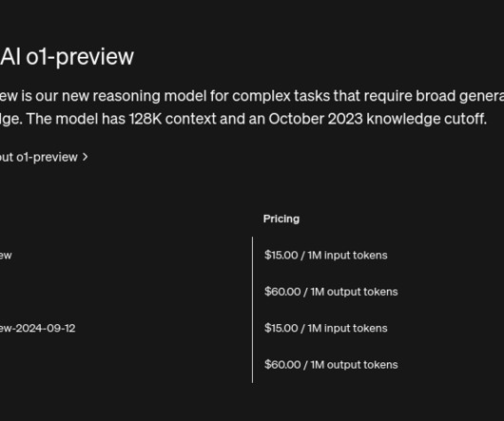Open the "out o1-preview" learn more link
The image size is (504, 421).
(44, 157)
